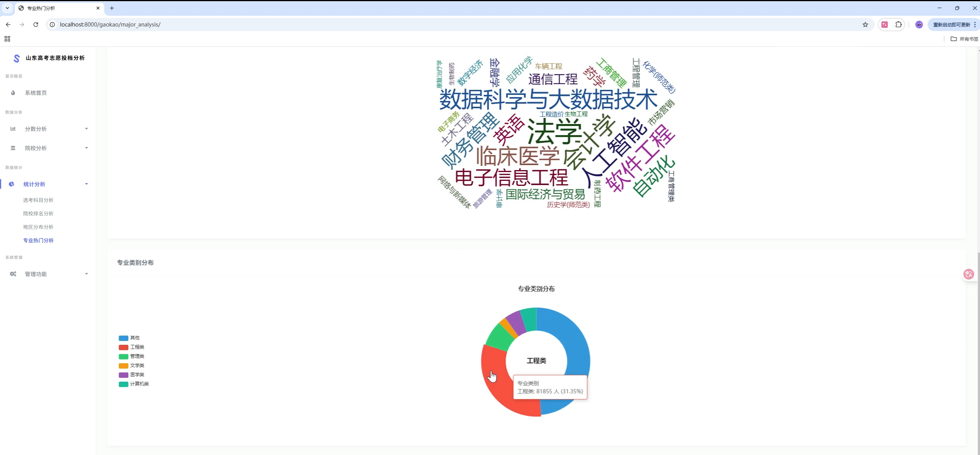Screen dimensions: 980x455
Task: Click 临床医学 in word cloud
Action: tap(518, 156)
